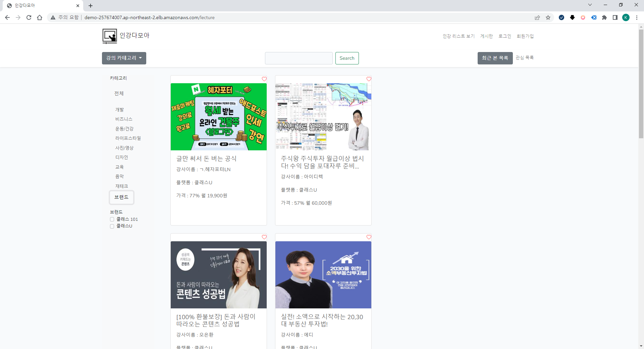Viewport: 644px width, 349px height.
Task: Open the tab search chevron near window controls
Action: coord(590,5)
